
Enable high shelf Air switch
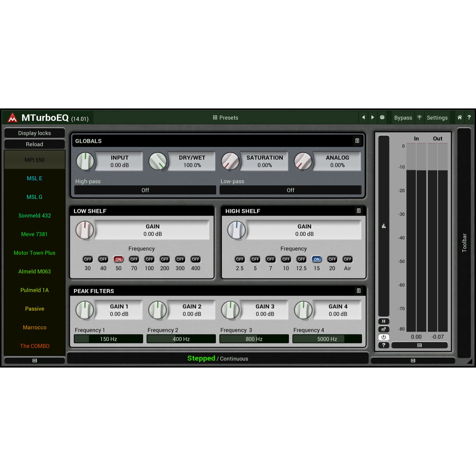click(x=347, y=259)
